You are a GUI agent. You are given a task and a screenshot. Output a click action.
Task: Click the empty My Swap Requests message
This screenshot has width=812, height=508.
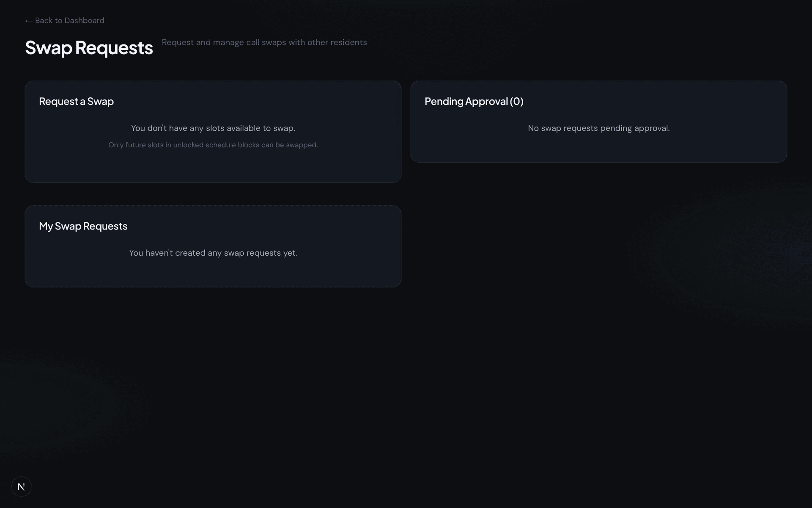pyautogui.click(x=213, y=253)
